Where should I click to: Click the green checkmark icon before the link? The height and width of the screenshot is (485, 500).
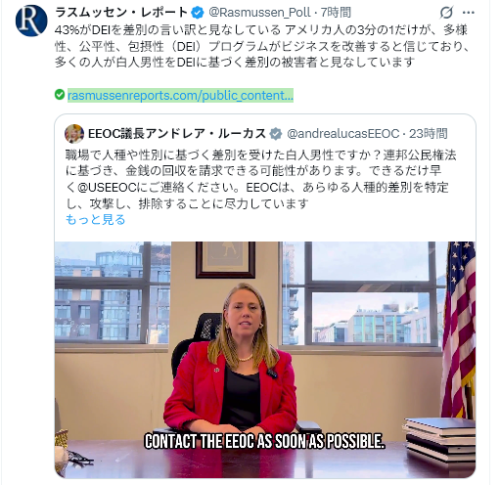coord(60,95)
